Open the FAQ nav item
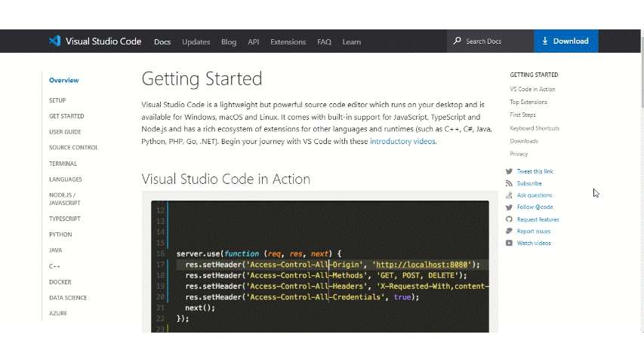The image size is (644, 362). click(324, 42)
